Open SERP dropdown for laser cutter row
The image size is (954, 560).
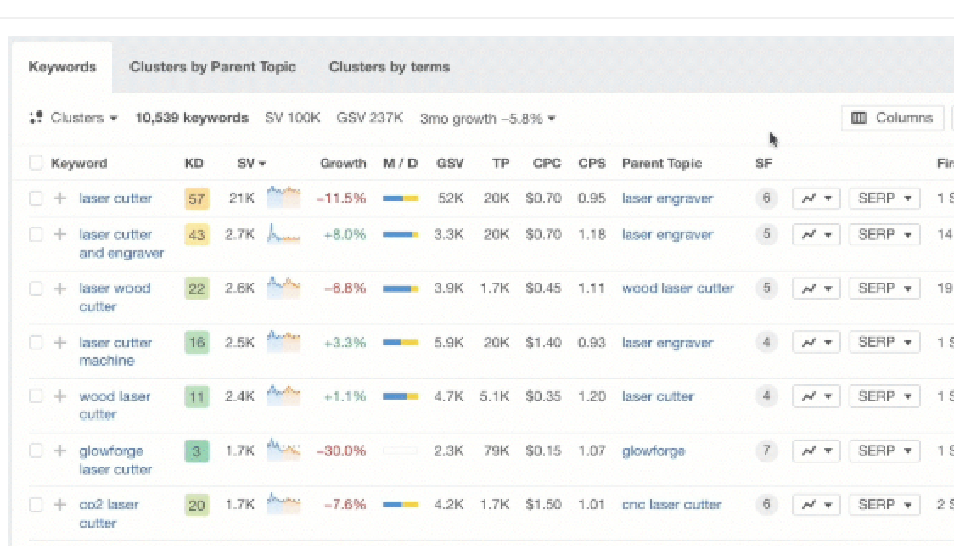click(x=884, y=199)
